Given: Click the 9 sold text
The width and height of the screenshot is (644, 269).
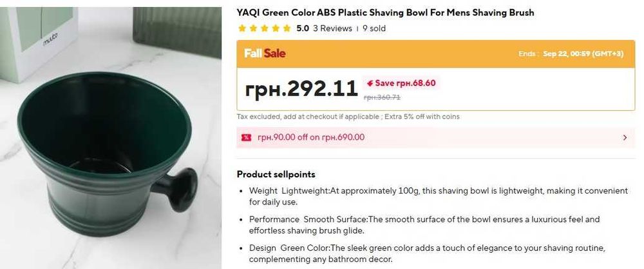Looking at the screenshot, I should 374,28.
